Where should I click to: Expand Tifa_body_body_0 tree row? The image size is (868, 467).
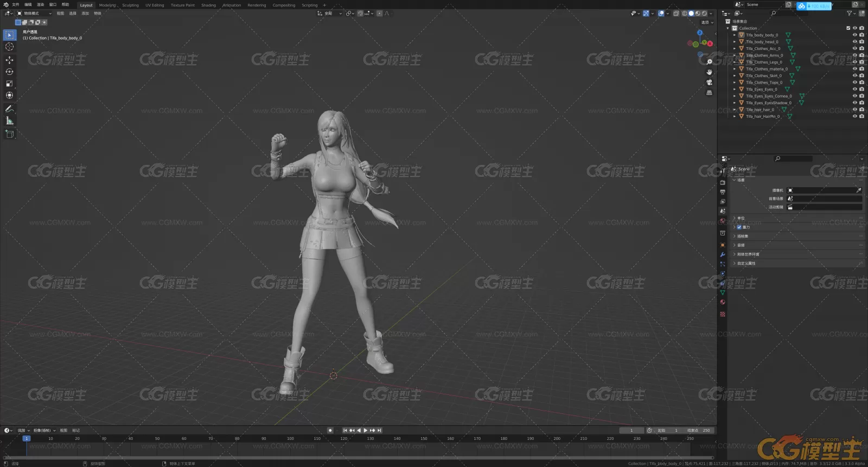point(735,35)
